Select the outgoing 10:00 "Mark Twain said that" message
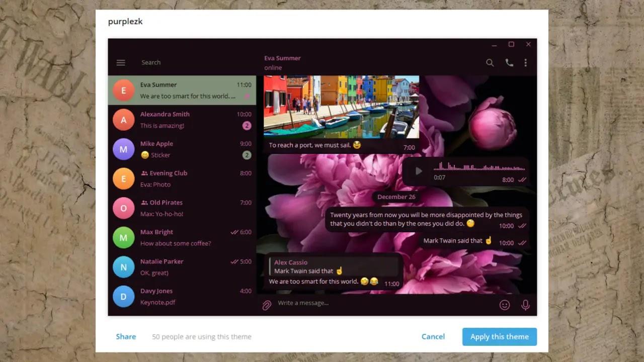644x362 pixels. [x=474, y=241]
